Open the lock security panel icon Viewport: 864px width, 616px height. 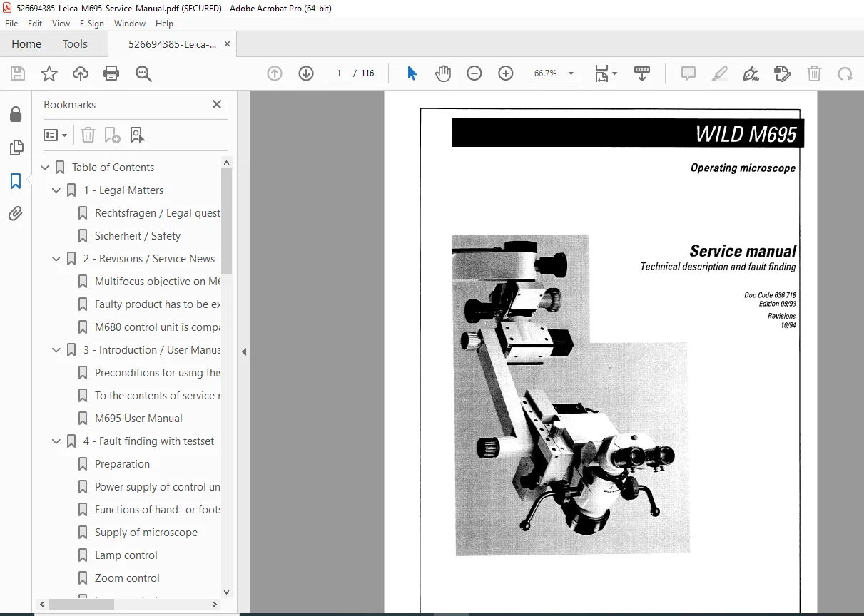click(x=16, y=114)
